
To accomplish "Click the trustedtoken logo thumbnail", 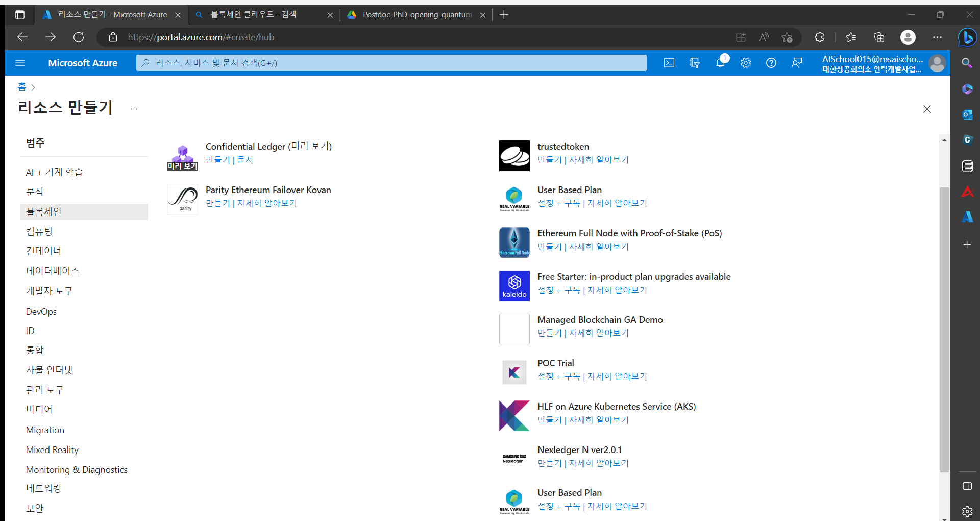I will pyautogui.click(x=514, y=156).
